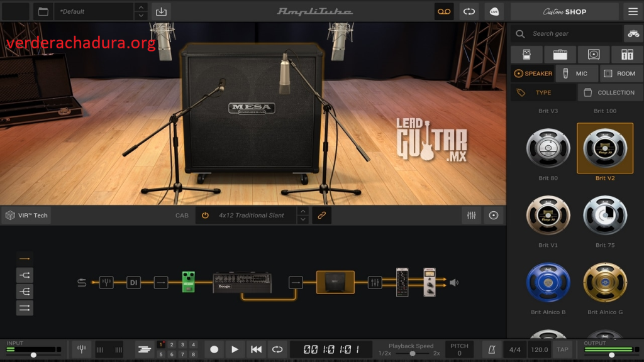Viewport: 644px width, 362px height.
Task: Toggle the metronome icon
Action: click(491, 349)
